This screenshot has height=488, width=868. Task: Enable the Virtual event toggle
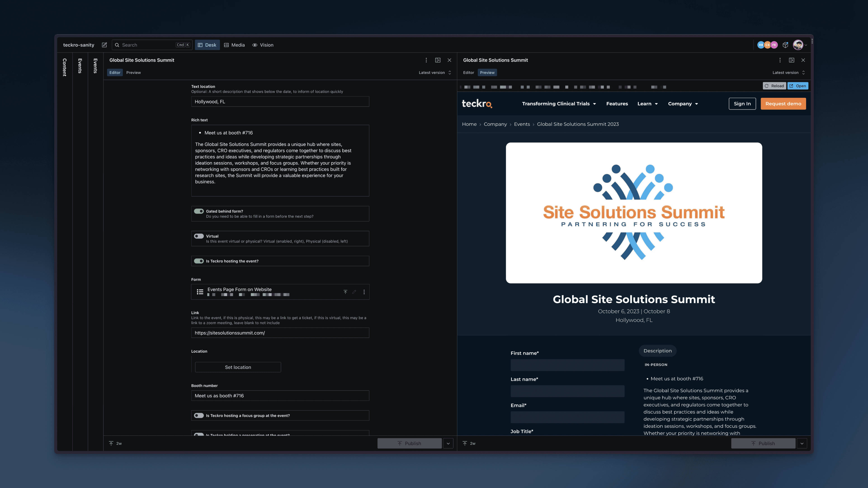(x=199, y=236)
